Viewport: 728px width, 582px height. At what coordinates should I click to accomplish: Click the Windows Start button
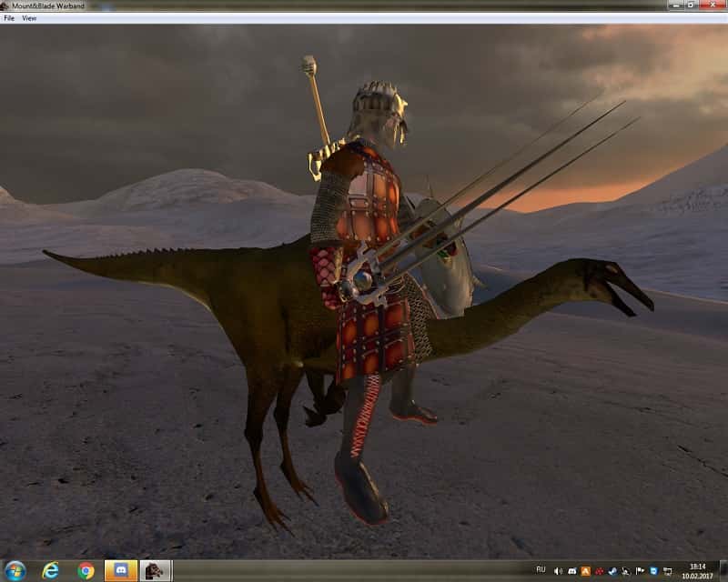pyautogui.click(x=15, y=570)
